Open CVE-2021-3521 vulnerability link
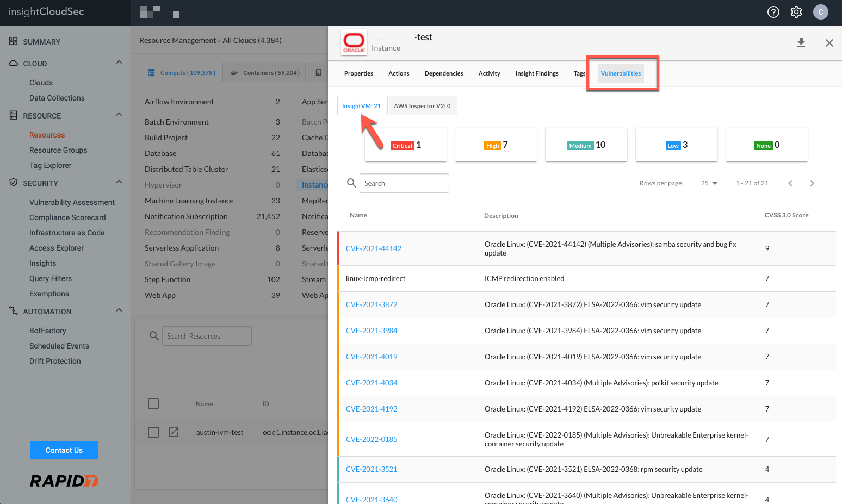 pos(372,469)
